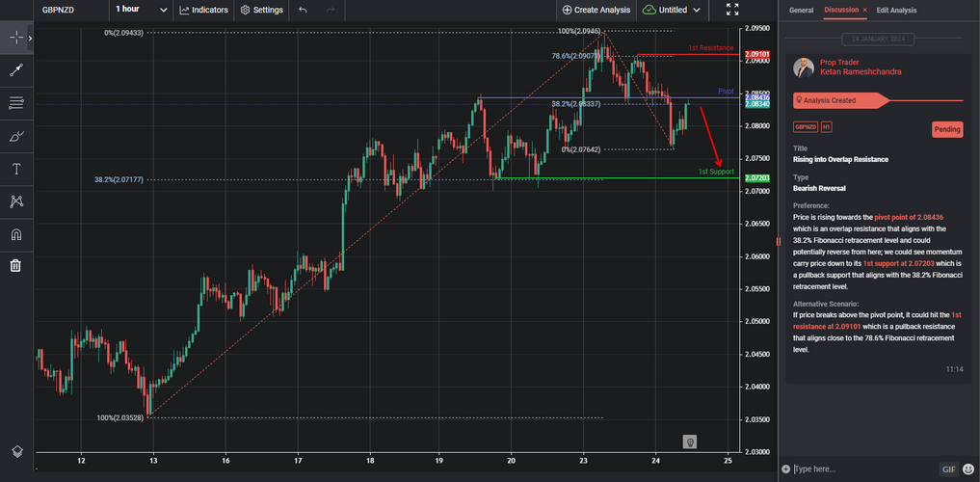Open the Untitled layout dropdown
The width and height of the screenshot is (980, 482).
(x=672, y=10)
